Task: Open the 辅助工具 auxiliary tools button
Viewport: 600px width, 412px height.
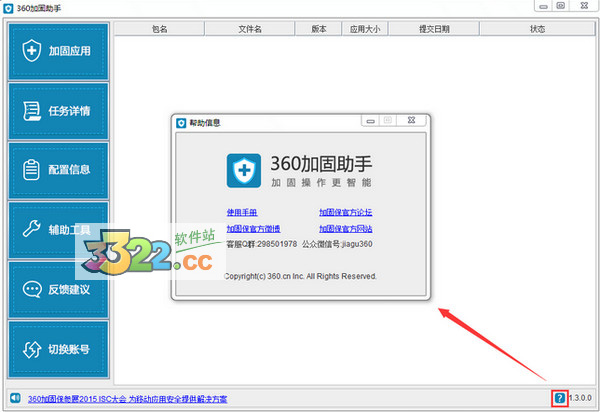Action: 59,230
